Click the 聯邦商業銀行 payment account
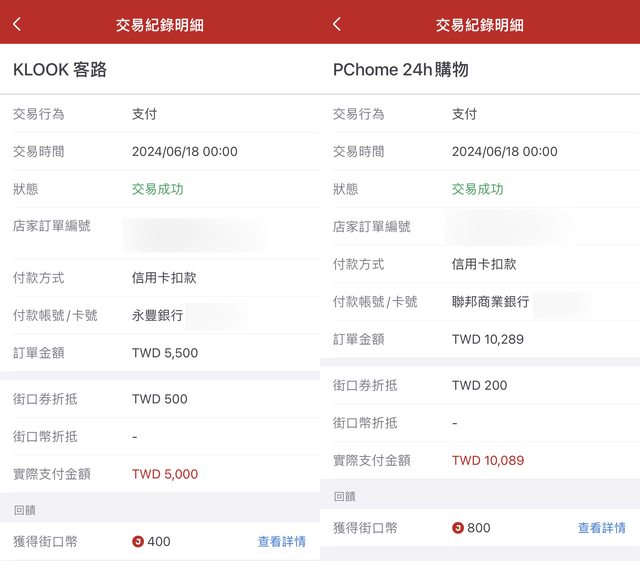The image size is (640, 561). (490, 302)
